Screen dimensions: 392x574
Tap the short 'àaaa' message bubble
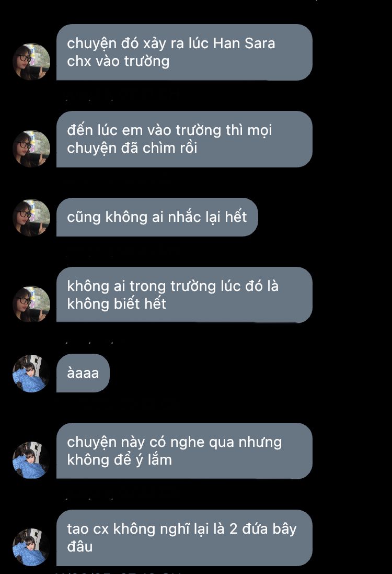click(x=83, y=373)
